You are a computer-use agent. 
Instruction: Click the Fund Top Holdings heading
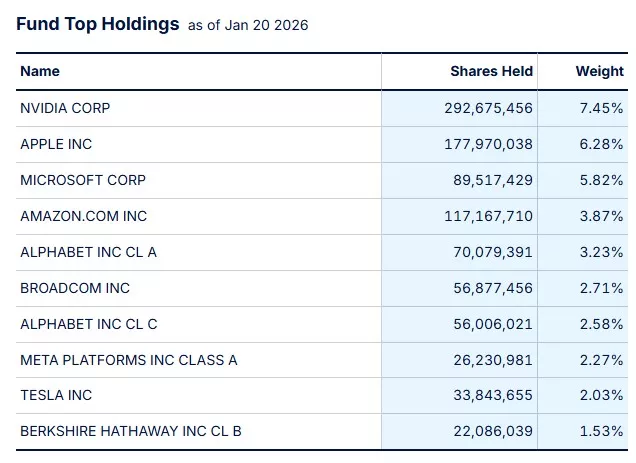(98, 24)
